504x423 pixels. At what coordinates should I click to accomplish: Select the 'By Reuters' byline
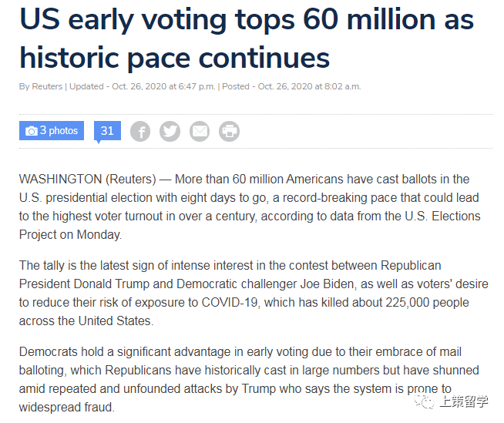[x=41, y=86]
